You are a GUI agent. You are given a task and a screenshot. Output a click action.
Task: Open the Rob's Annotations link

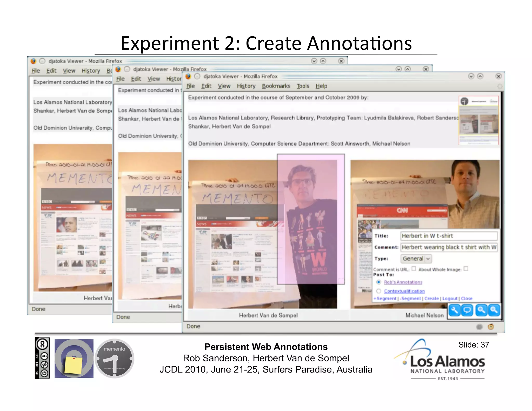coord(403,282)
